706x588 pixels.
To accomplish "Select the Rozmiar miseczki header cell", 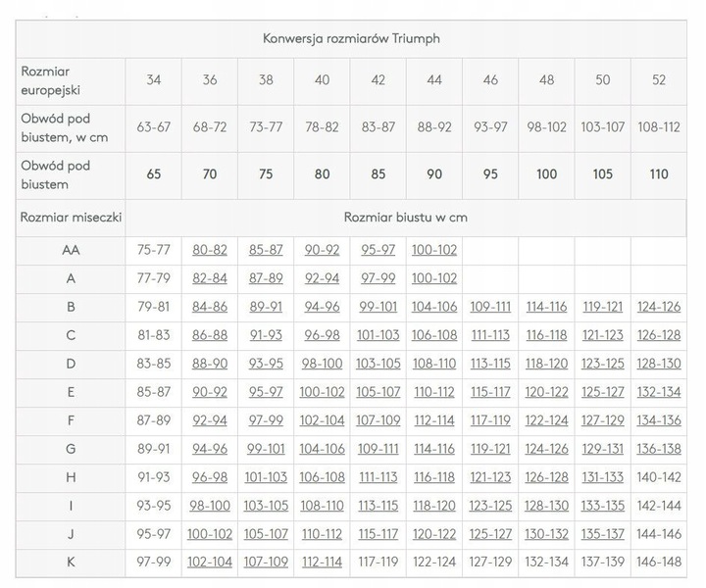I will click(x=72, y=217).
